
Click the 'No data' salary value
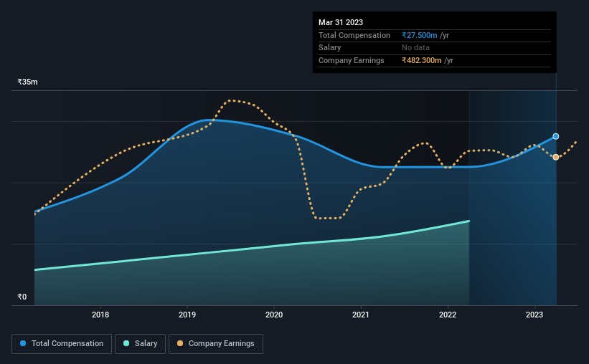coord(415,48)
